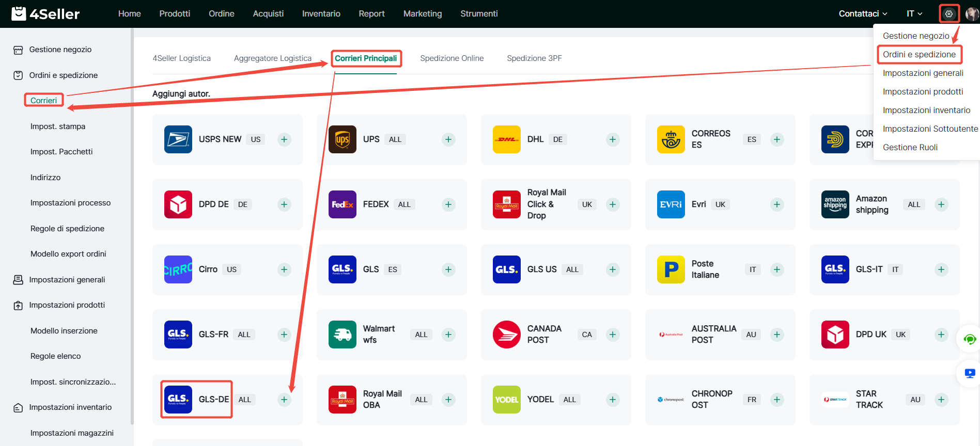Switch to Spedizione Online tab
The height and width of the screenshot is (446, 980).
pos(452,58)
